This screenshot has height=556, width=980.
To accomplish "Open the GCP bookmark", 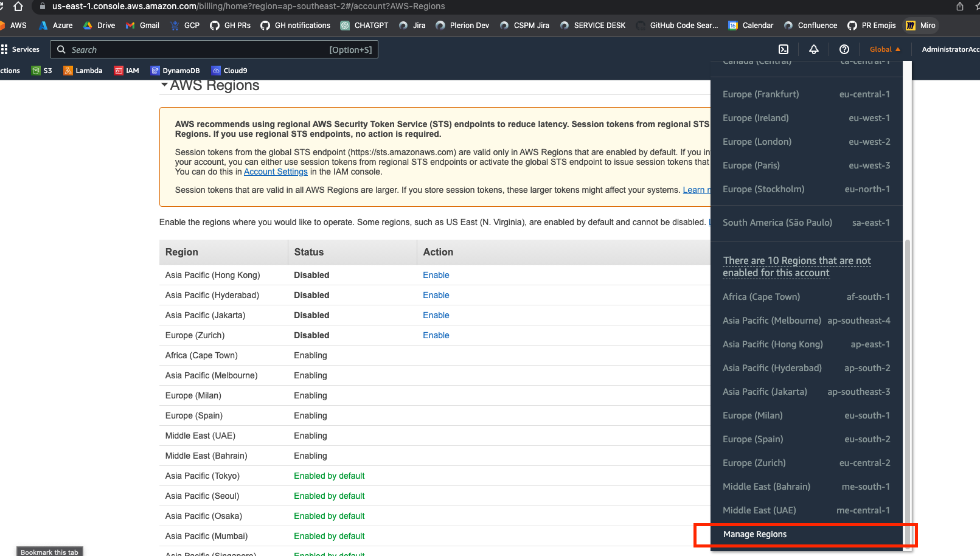I will pyautogui.click(x=185, y=26).
